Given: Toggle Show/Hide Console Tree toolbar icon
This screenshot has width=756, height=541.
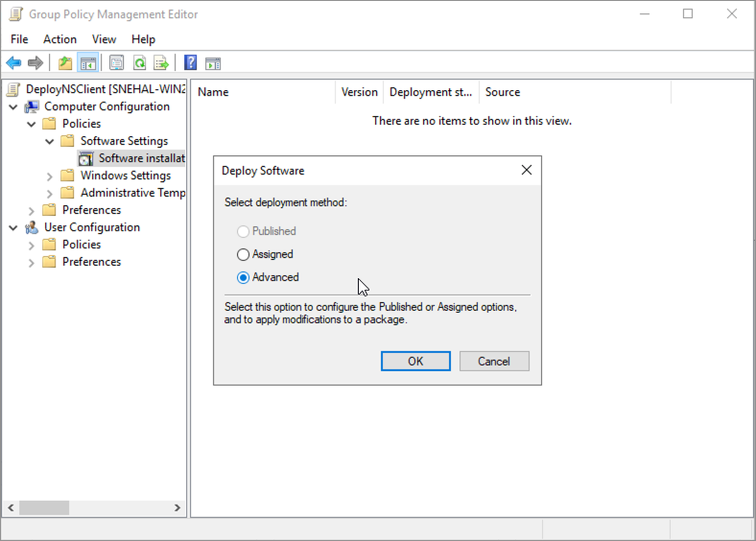Looking at the screenshot, I should (x=88, y=63).
